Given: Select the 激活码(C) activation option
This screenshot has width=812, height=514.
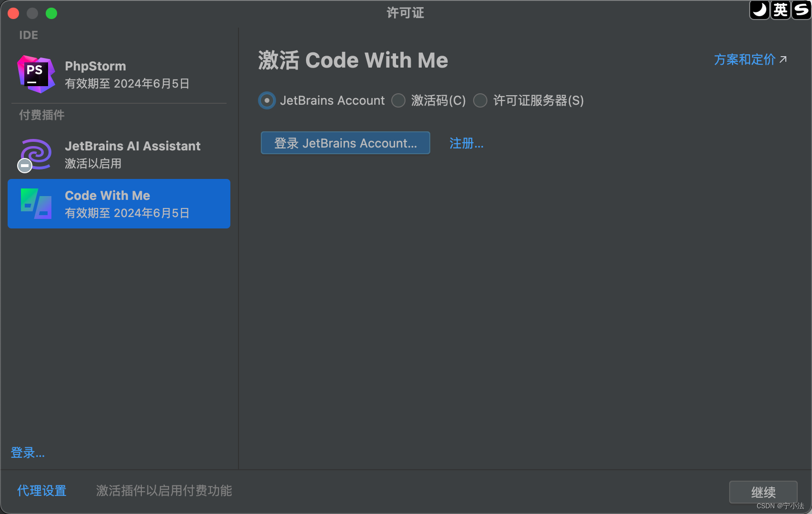Looking at the screenshot, I should tap(398, 100).
